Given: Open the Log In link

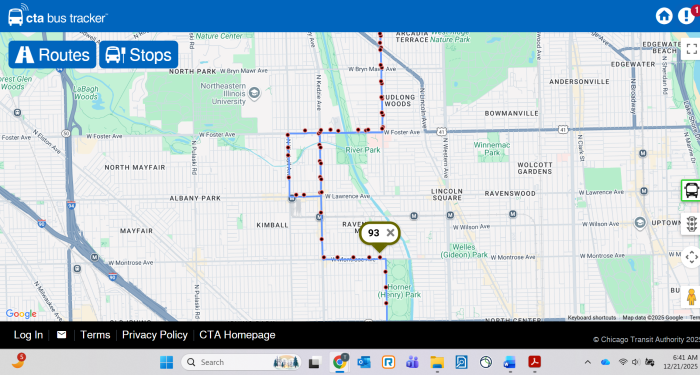Looking at the screenshot, I should click(x=28, y=335).
